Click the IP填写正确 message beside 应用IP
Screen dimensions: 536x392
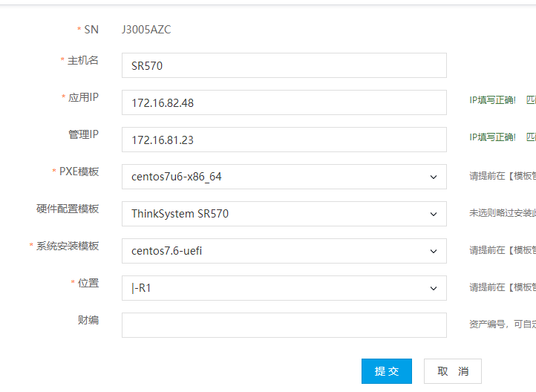click(492, 100)
